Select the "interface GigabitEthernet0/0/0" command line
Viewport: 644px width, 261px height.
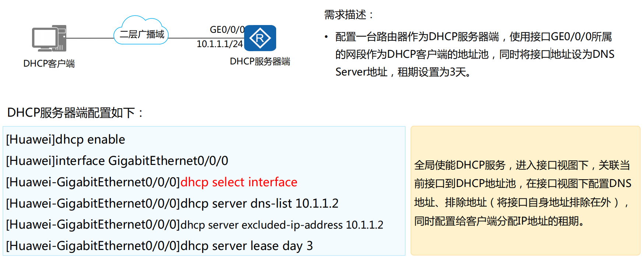[x=117, y=161]
